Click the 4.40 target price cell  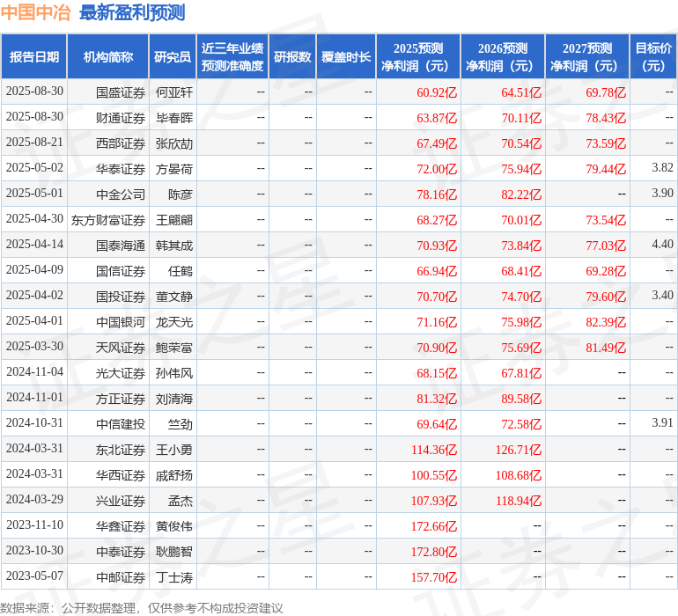pyautogui.click(x=662, y=245)
